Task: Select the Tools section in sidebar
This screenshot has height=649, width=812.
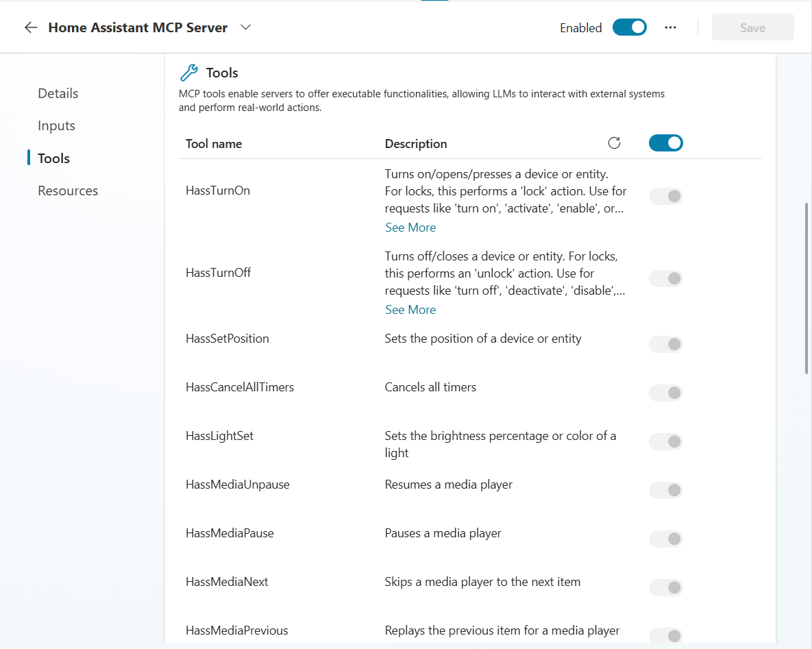Action: tap(54, 158)
